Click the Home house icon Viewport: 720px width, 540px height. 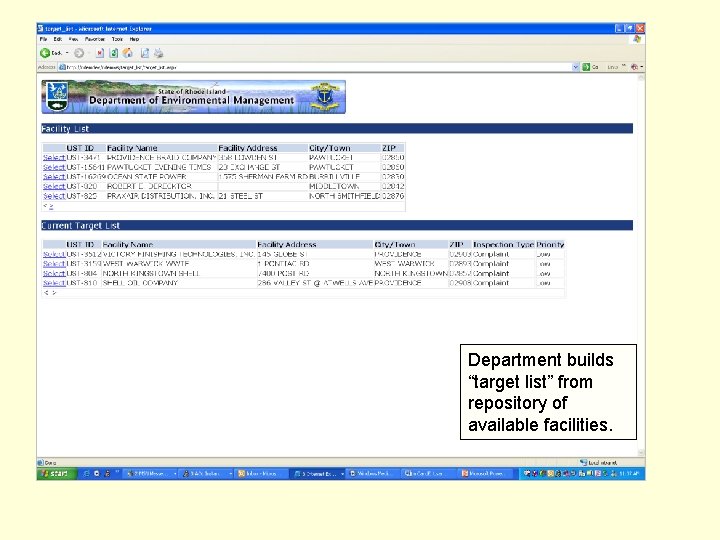[128, 53]
